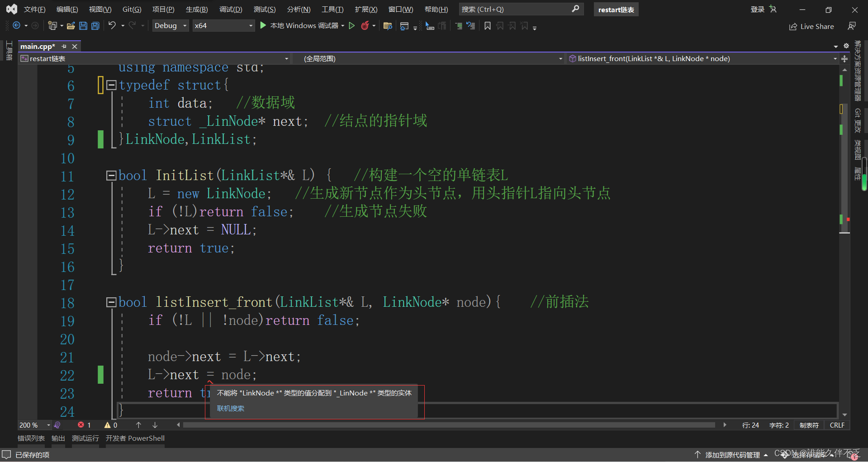
Task: Open the 调试(D) menu
Action: tap(231, 10)
